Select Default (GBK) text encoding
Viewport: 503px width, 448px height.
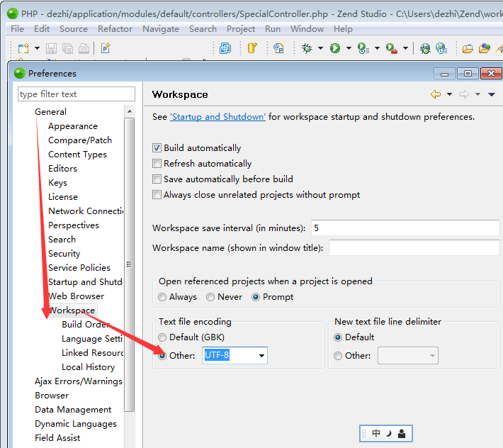(162, 337)
